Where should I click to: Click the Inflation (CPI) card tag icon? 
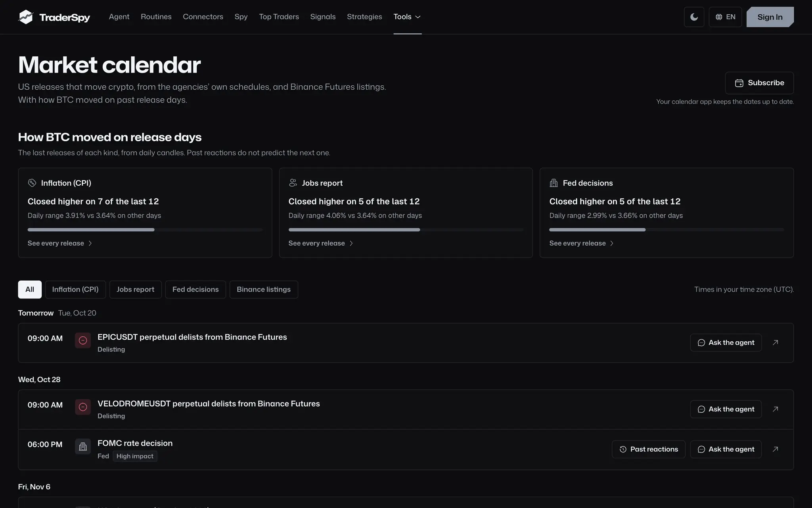point(32,183)
